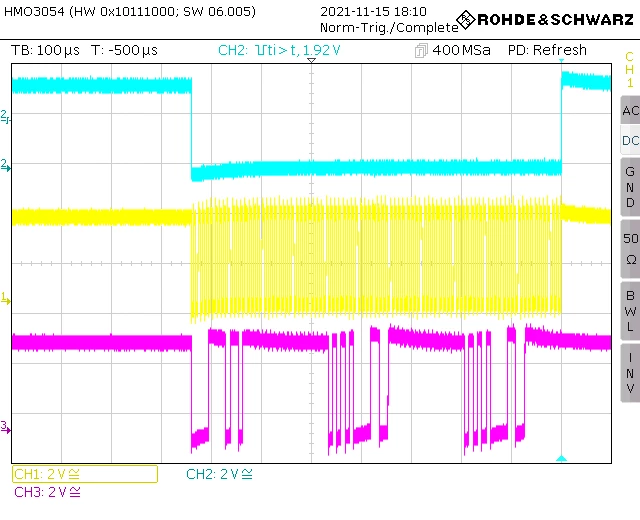Screen dimensions: 640x520
Task: Click the CH1 menu title label
Action: 629,70
